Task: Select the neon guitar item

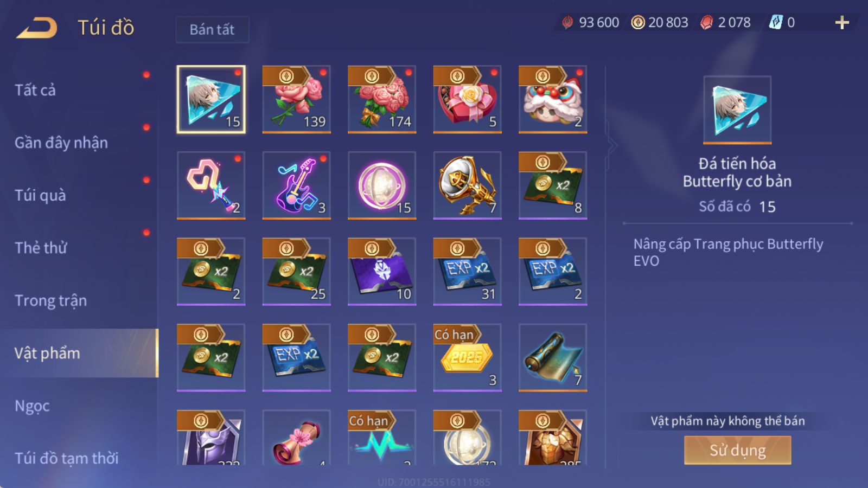Action: pos(296,185)
